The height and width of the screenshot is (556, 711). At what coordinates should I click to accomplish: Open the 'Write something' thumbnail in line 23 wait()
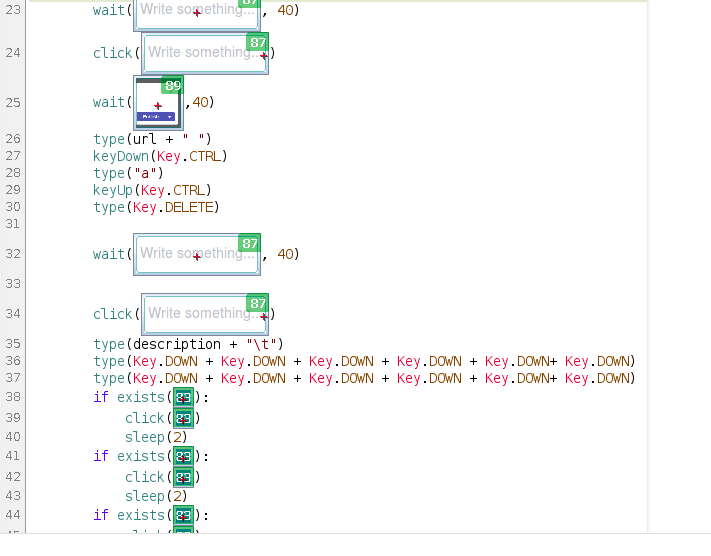coord(197,14)
